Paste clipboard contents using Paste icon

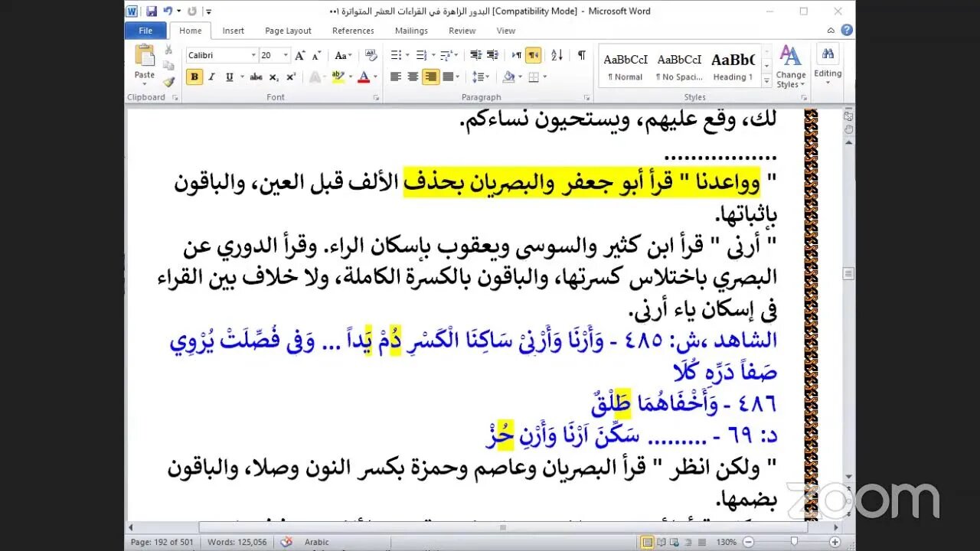tap(144, 56)
